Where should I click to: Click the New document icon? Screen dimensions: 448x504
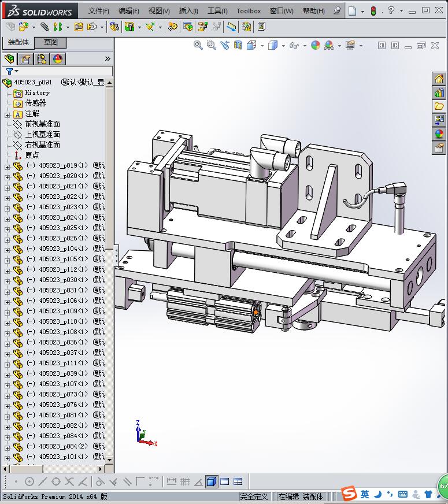pyautogui.click(x=353, y=11)
